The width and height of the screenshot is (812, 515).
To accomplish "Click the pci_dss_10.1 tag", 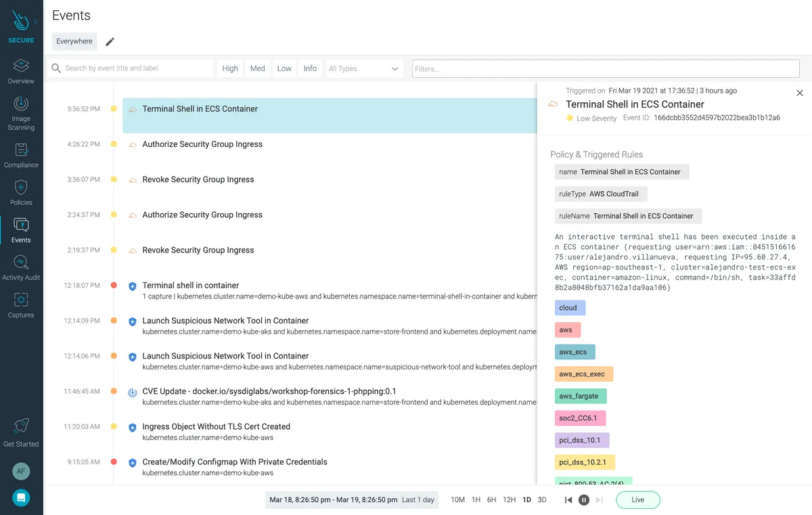I will pyautogui.click(x=582, y=440).
